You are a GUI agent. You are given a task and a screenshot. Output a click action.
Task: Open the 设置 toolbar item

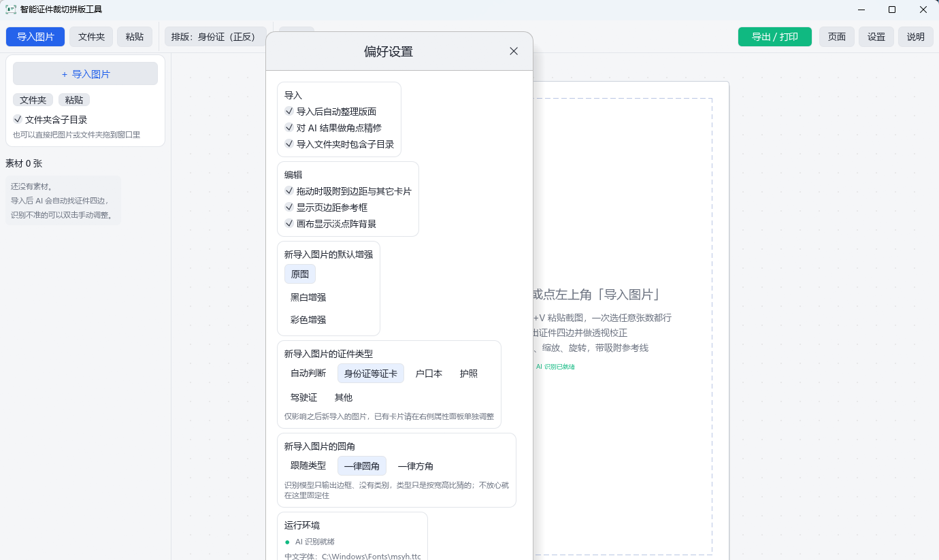tap(876, 37)
